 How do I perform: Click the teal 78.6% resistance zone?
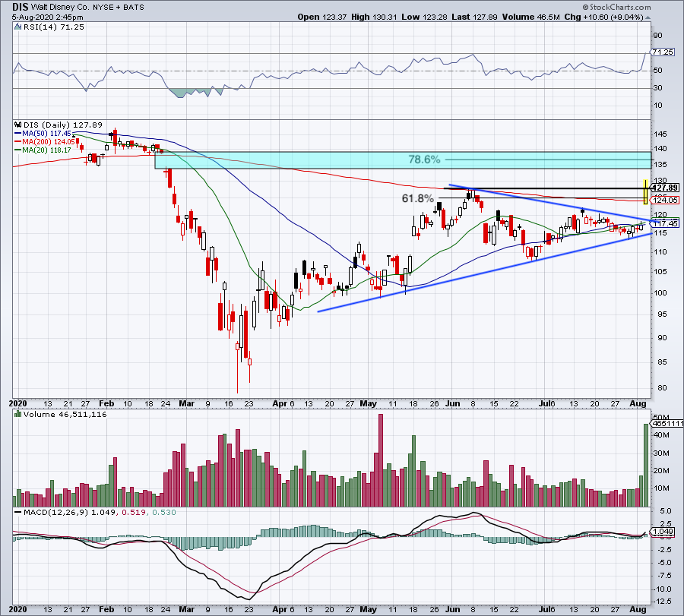(403, 160)
